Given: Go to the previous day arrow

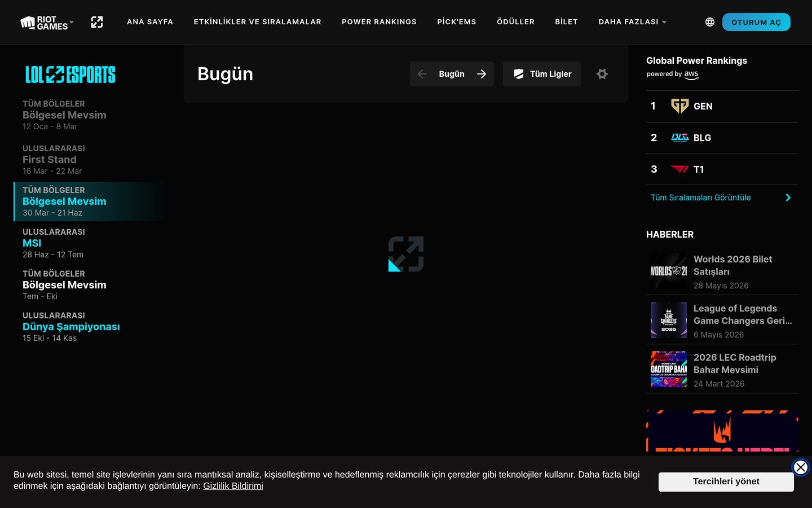Looking at the screenshot, I should (422, 74).
